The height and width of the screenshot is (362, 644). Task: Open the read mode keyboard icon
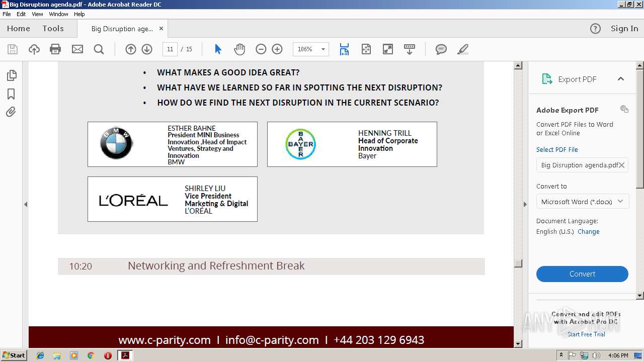click(410, 49)
